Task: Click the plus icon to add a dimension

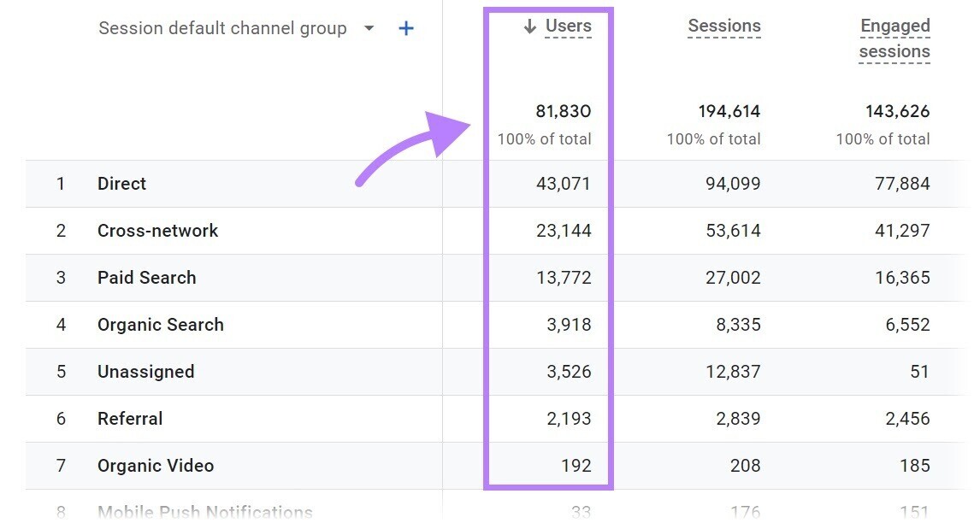Action: tap(406, 27)
